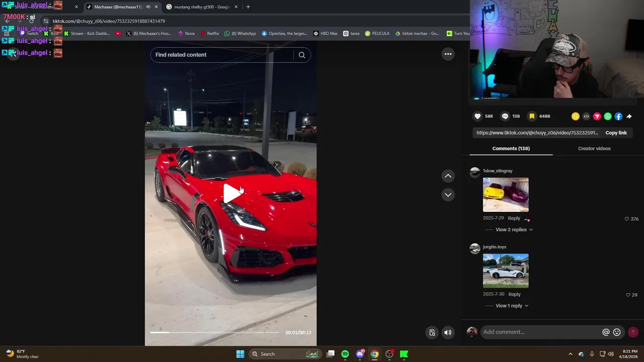
Task: Go to previous video with up arrow
Action: 448,176
